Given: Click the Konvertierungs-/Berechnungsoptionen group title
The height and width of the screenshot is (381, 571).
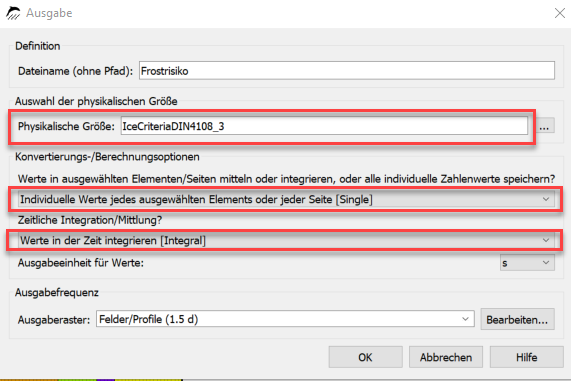Looking at the screenshot, I should pos(107,157).
